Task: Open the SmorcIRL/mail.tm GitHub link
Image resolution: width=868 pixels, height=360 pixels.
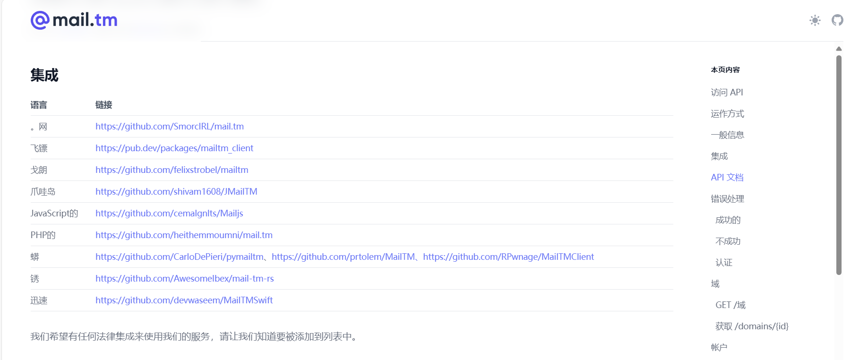Action: tap(170, 126)
